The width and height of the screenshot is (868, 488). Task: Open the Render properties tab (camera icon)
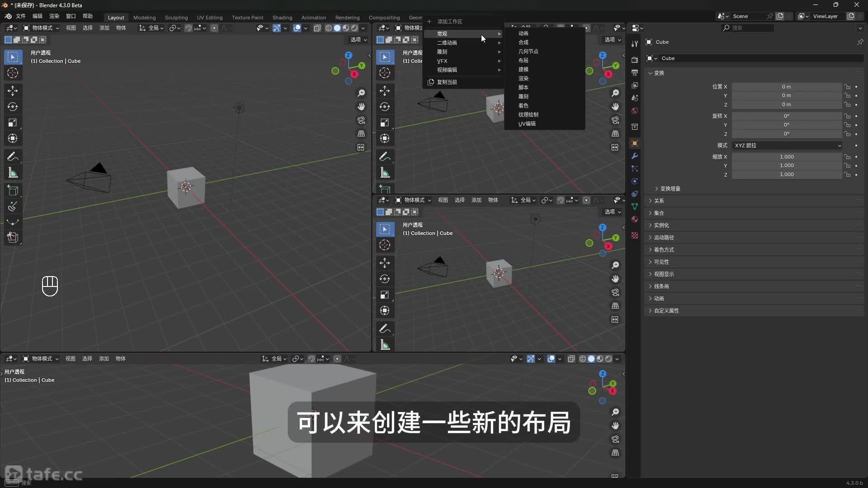635,59
